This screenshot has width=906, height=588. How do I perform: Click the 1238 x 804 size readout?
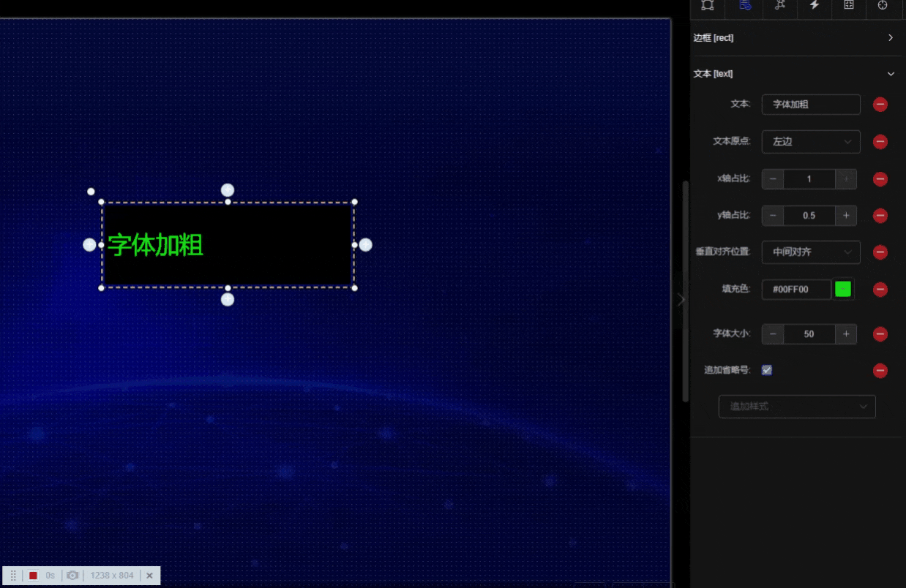pos(112,576)
